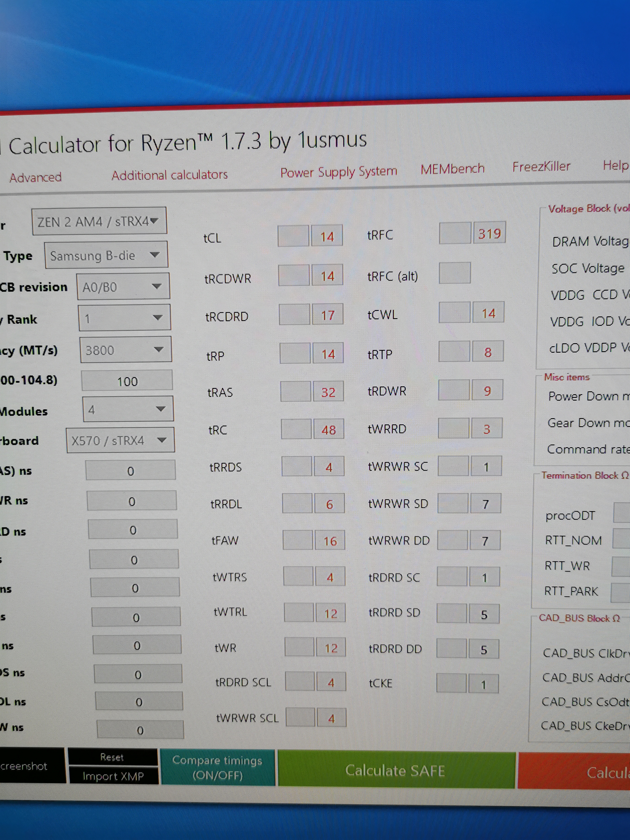Screen dimensions: 630x840
Task: Go to the Power Supply System tab
Action: [x=338, y=172]
